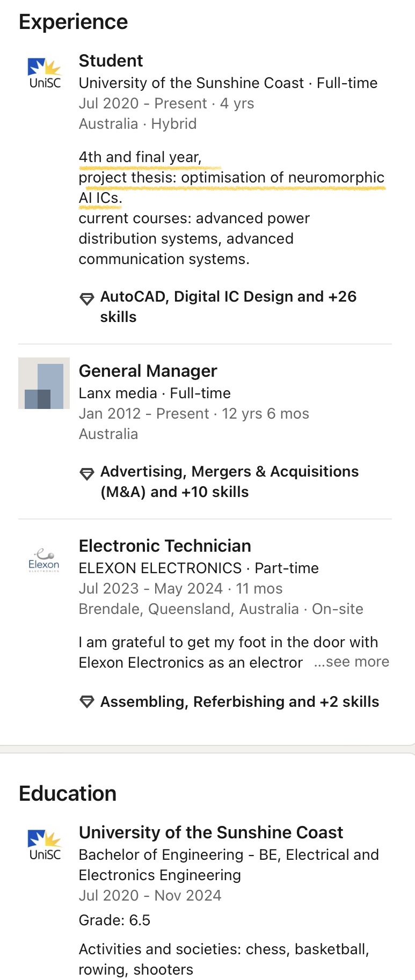
Task: Tap diamond skills icon beside AutoCAD
Action: coord(86,299)
